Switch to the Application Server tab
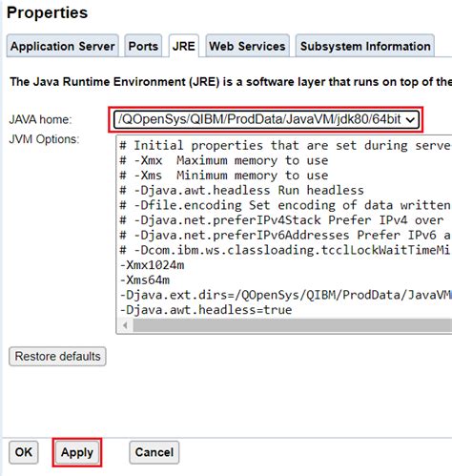Viewport: 452px width, 476px height. tap(63, 46)
